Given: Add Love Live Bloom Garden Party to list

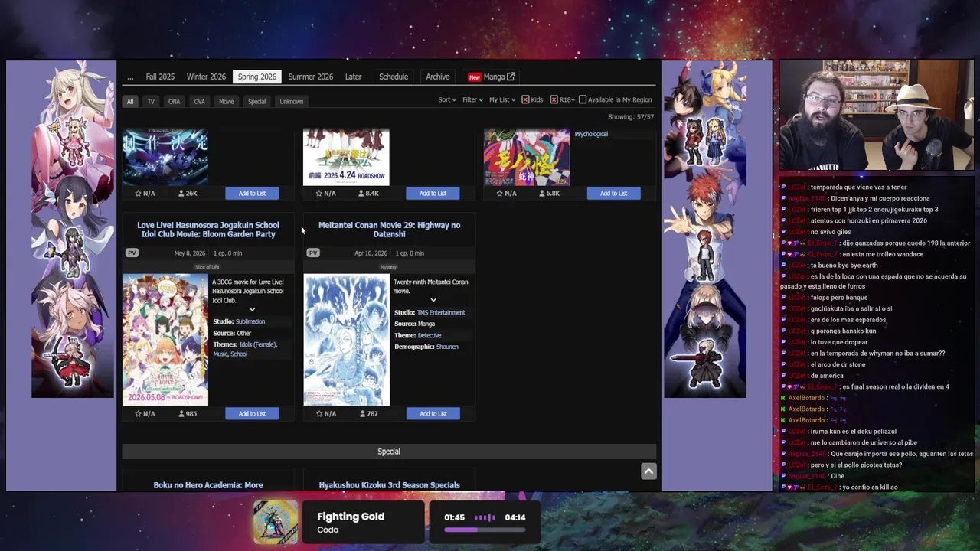Looking at the screenshot, I should [252, 414].
